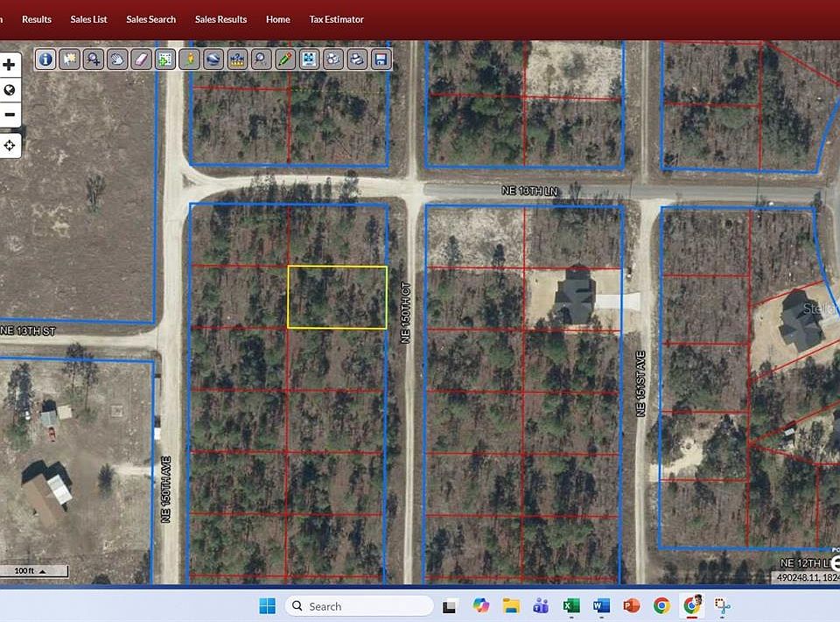
Task: Open the Sales List menu item
Action: [89, 19]
